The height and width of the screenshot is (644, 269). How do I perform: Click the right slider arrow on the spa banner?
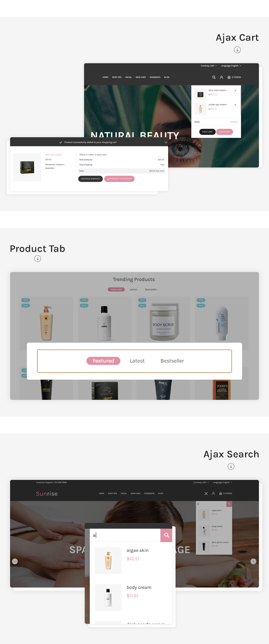(x=254, y=561)
